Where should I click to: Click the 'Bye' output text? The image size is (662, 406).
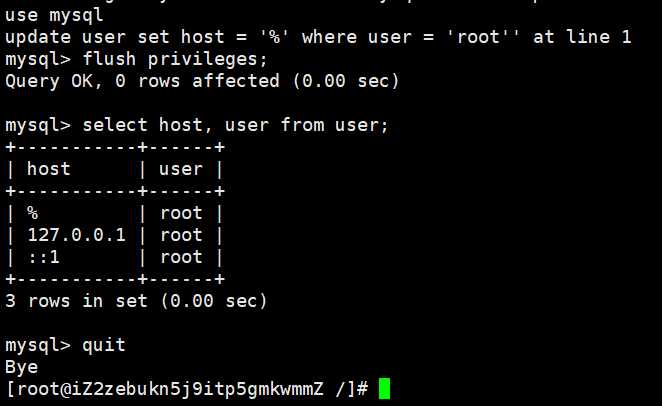pos(21,367)
